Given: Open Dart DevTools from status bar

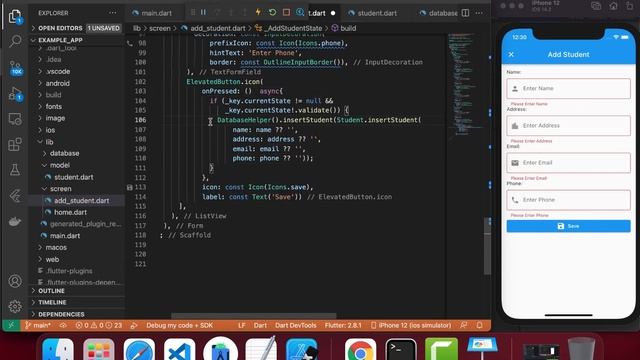Looking at the screenshot, I should (x=296, y=325).
